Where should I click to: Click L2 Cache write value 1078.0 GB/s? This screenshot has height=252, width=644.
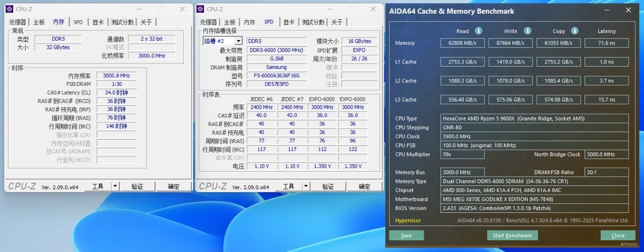pyautogui.click(x=511, y=81)
